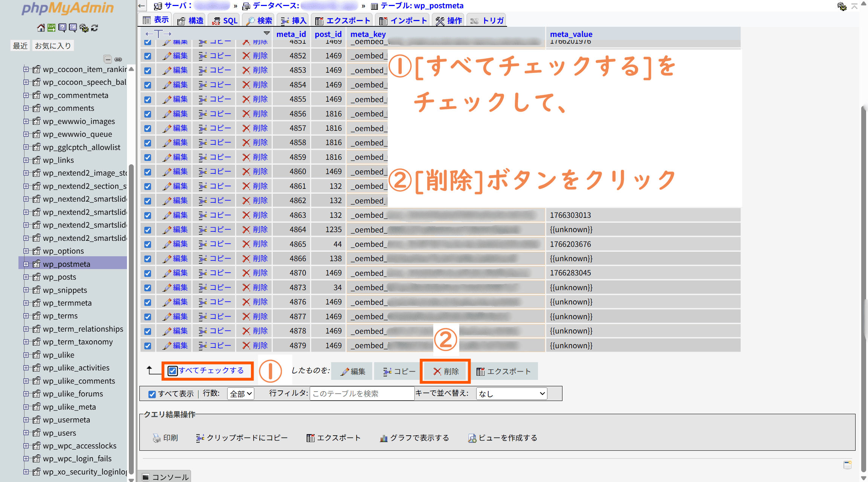
Task: Click the green Exit logout icon
Action: pyautogui.click(x=51, y=28)
